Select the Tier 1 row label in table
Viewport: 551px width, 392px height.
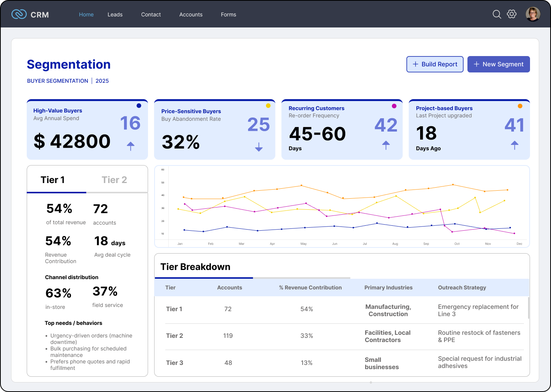click(x=174, y=309)
